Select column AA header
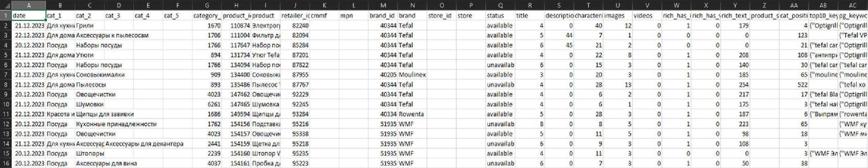868x168 pixels. tap(794, 5)
